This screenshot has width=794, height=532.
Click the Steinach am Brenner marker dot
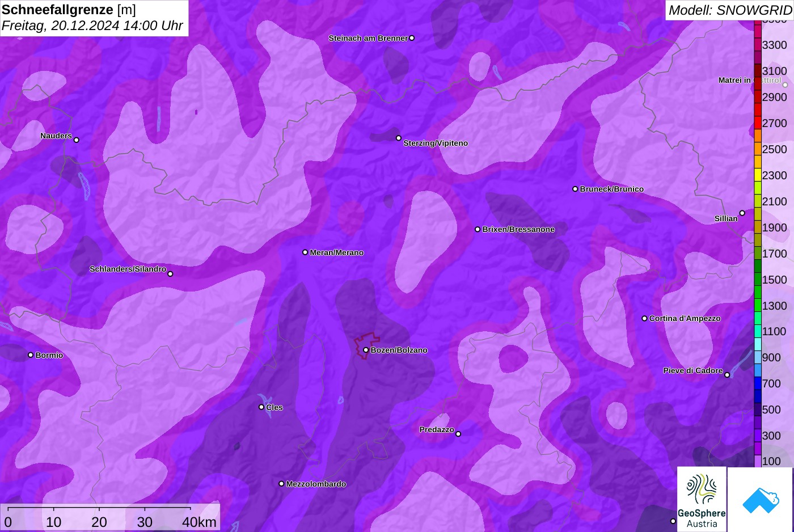pyautogui.click(x=412, y=38)
